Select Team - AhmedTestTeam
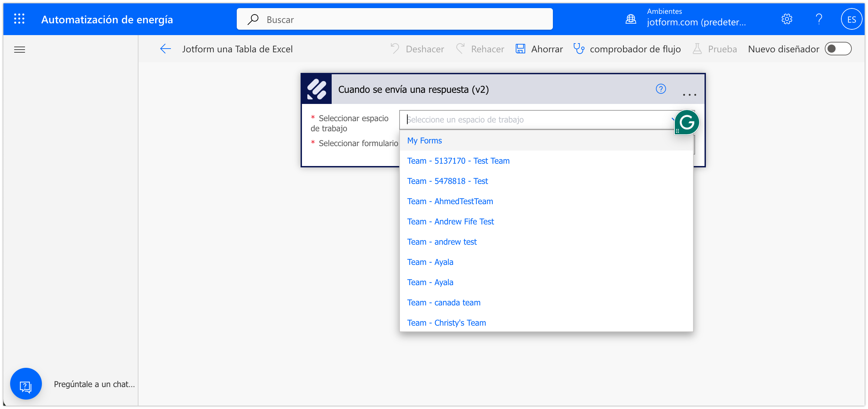Screen dimensions: 868x409 [x=546, y=201]
